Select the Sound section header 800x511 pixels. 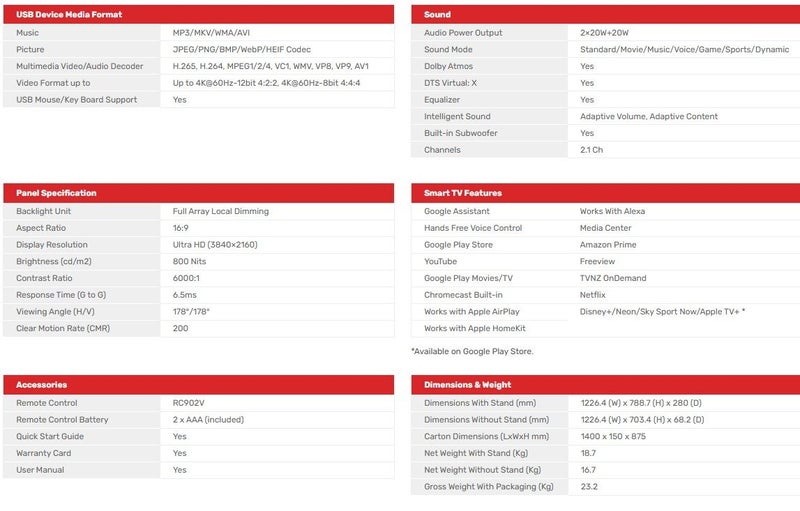click(437, 14)
